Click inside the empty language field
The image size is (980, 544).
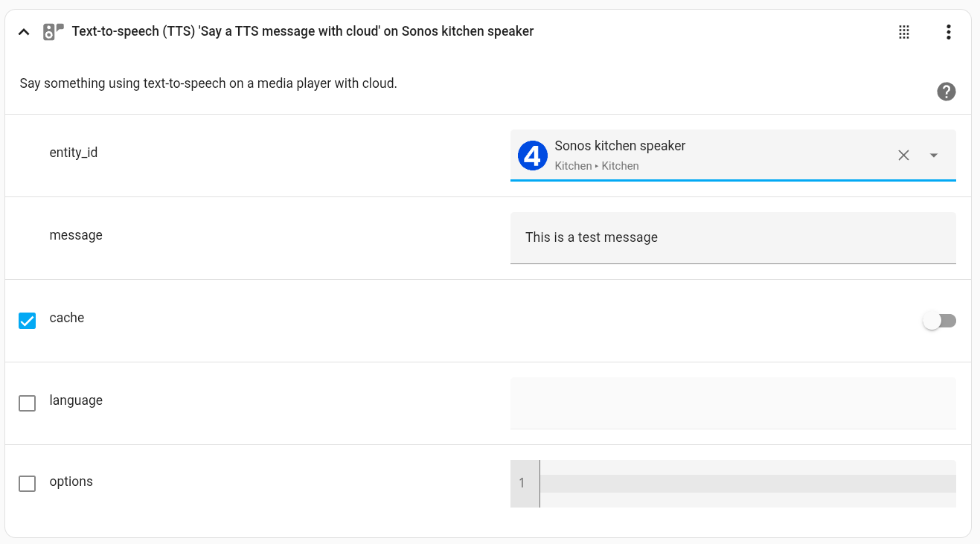pos(733,402)
